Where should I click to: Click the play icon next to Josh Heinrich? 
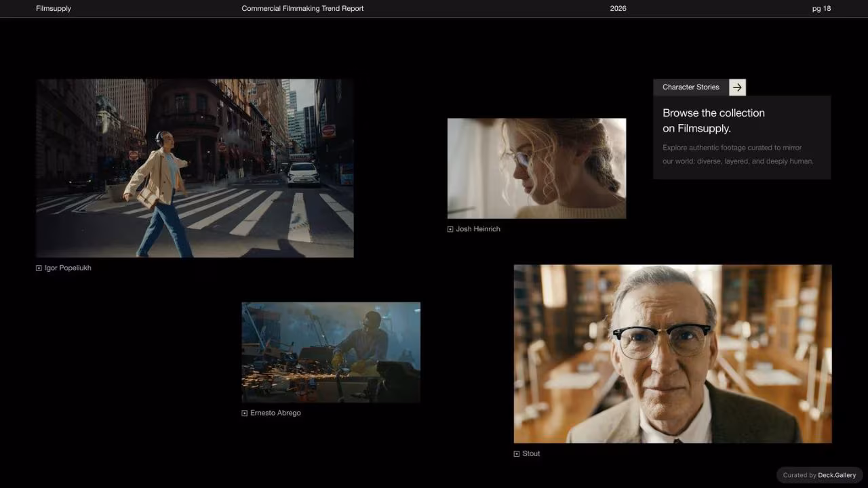450,229
